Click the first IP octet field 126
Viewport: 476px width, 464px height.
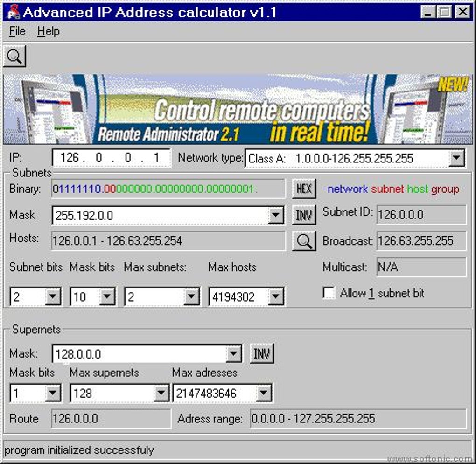click(x=70, y=157)
